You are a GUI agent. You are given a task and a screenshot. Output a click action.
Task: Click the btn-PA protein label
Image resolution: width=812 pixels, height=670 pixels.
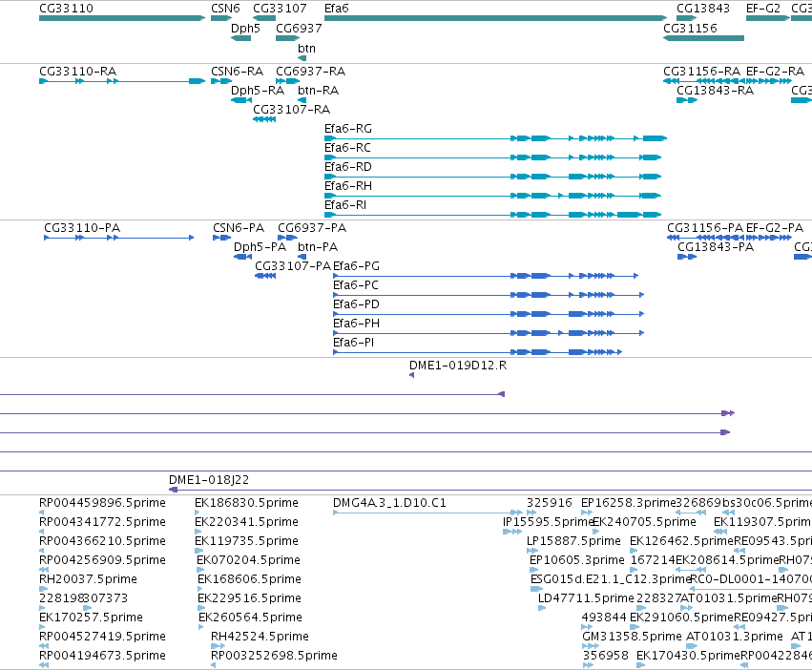tap(318, 246)
